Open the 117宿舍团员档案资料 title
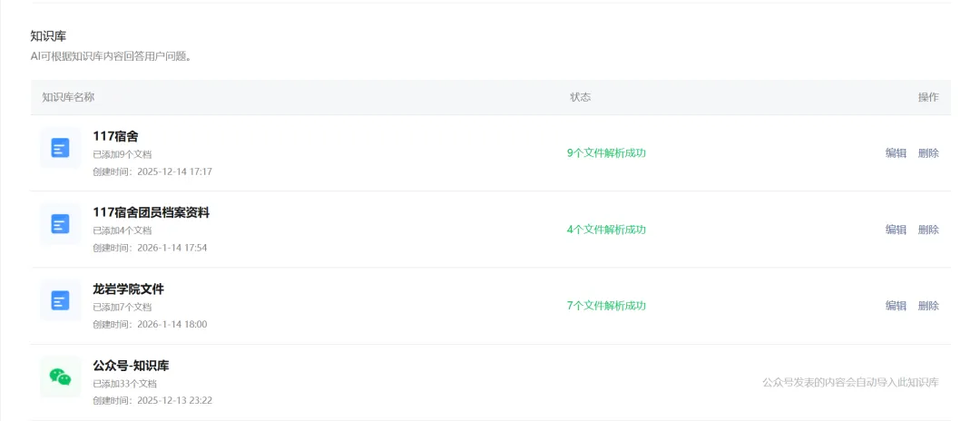 [x=151, y=212]
